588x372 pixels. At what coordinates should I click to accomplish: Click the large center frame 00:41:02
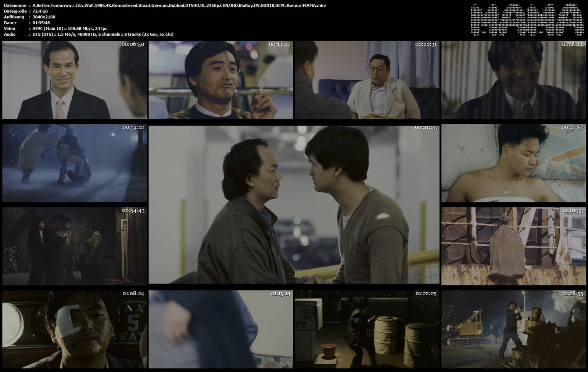pyautogui.click(x=294, y=205)
